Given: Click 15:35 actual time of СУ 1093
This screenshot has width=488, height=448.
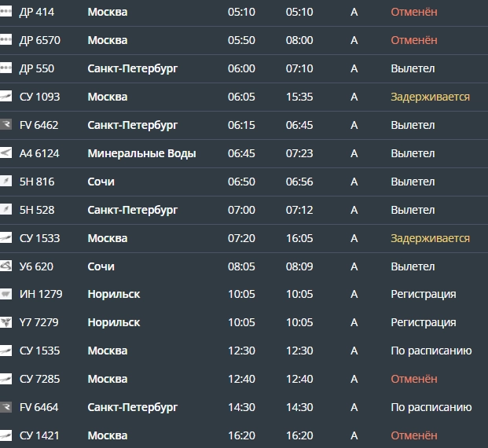Looking at the screenshot, I should pyautogui.click(x=299, y=97).
